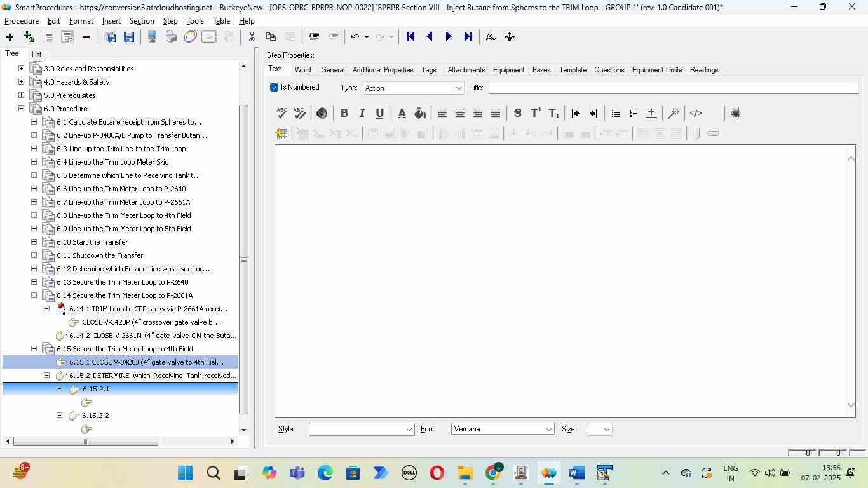Click the print icon in editor toolbar
868x488 pixels.
[735, 113]
